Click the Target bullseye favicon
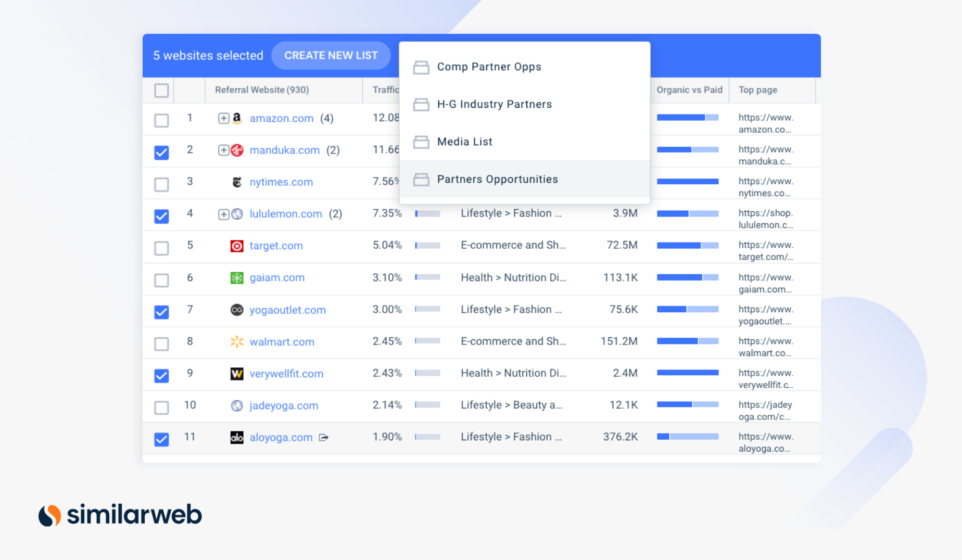 click(x=237, y=246)
